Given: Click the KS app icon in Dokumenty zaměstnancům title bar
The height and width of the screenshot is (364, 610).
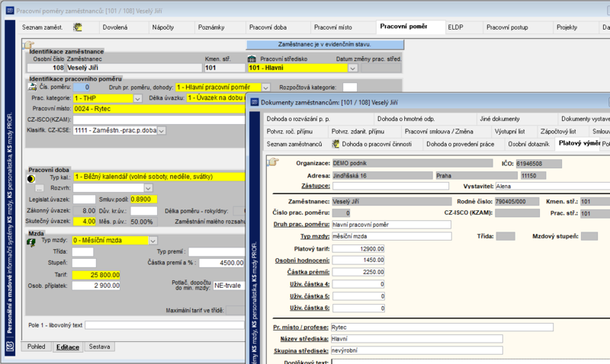Looking at the screenshot, I should click(x=255, y=102).
